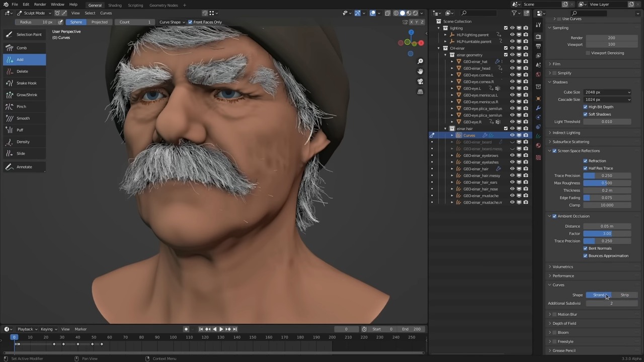Adjust the Max Roughness slider
The width and height of the screenshot is (644, 362).
[607, 183]
